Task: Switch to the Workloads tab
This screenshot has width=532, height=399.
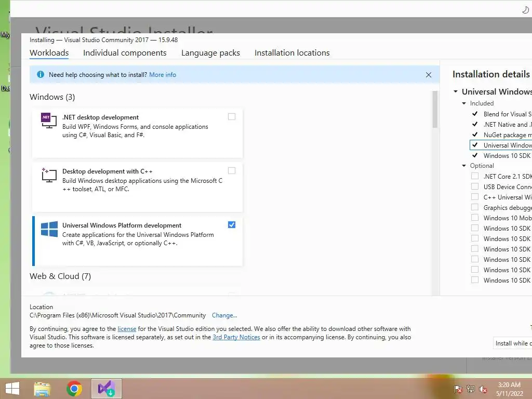Action: pos(49,53)
